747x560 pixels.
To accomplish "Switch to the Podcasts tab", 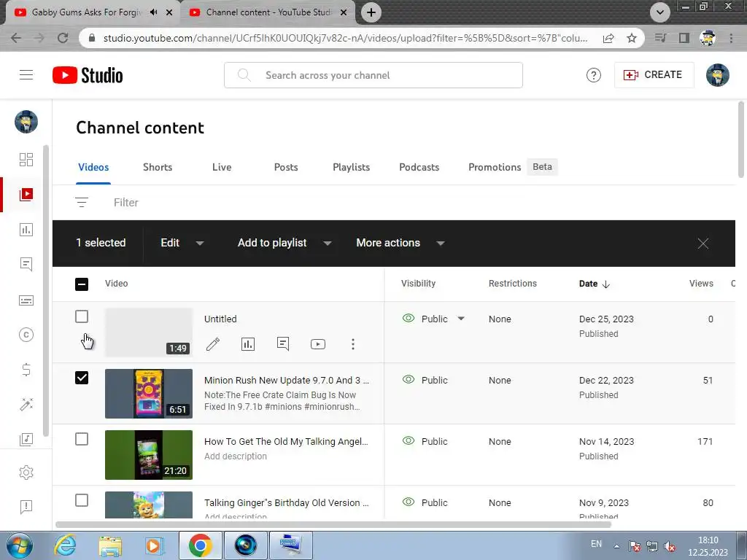I will tap(419, 167).
